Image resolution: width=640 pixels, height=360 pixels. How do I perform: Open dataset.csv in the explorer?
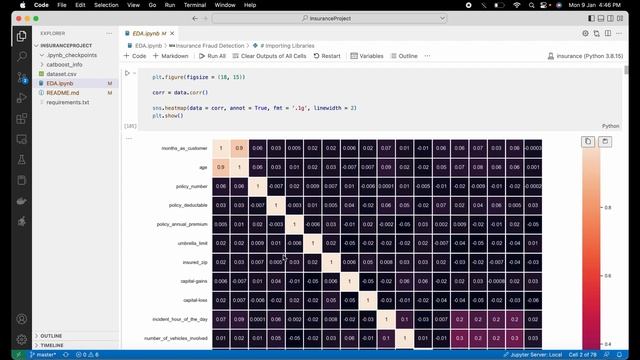tap(61, 74)
